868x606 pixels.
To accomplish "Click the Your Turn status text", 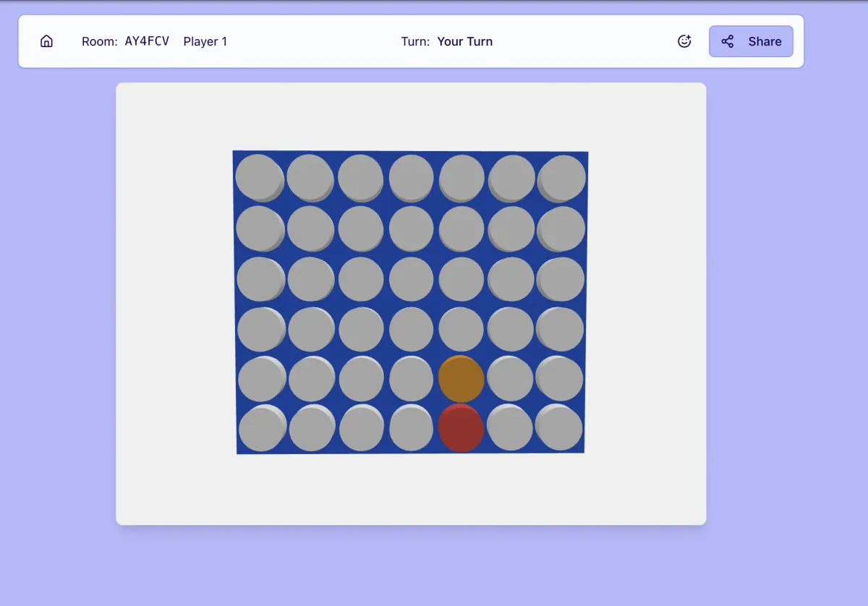I will click(465, 41).
